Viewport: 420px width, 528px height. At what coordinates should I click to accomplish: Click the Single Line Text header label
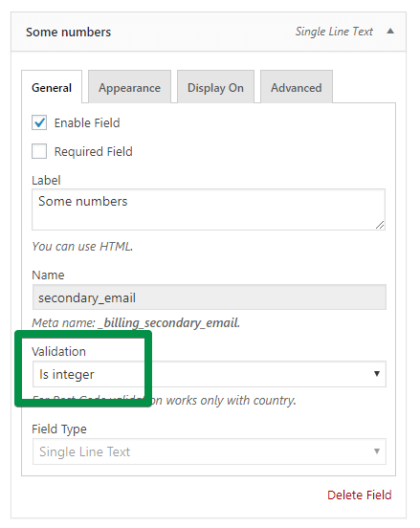pos(334,32)
